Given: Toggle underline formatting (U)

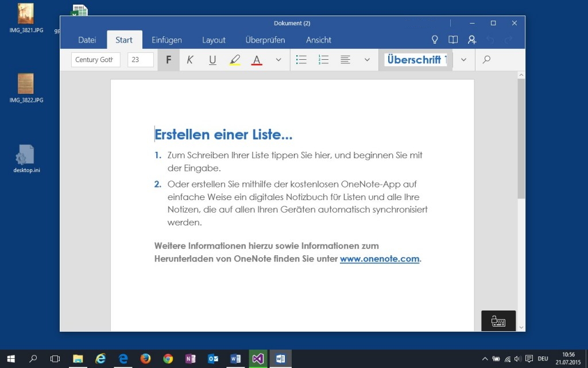Looking at the screenshot, I should tap(212, 59).
